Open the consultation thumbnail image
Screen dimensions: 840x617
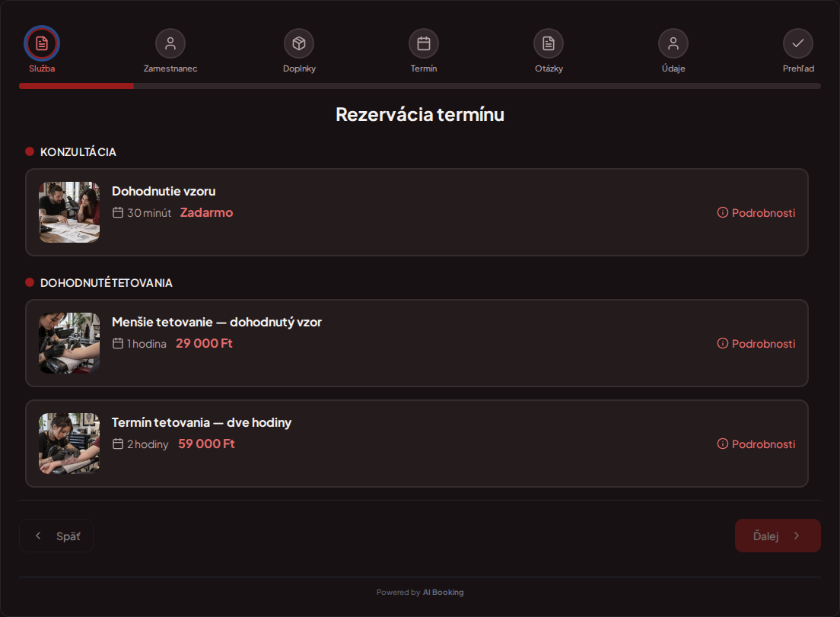point(69,212)
